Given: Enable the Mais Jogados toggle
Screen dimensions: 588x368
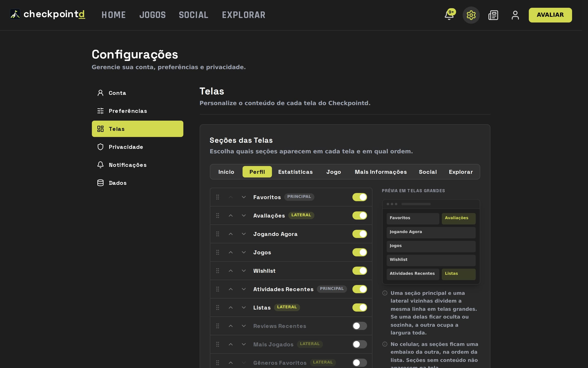Looking at the screenshot, I should (x=360, y=344).
